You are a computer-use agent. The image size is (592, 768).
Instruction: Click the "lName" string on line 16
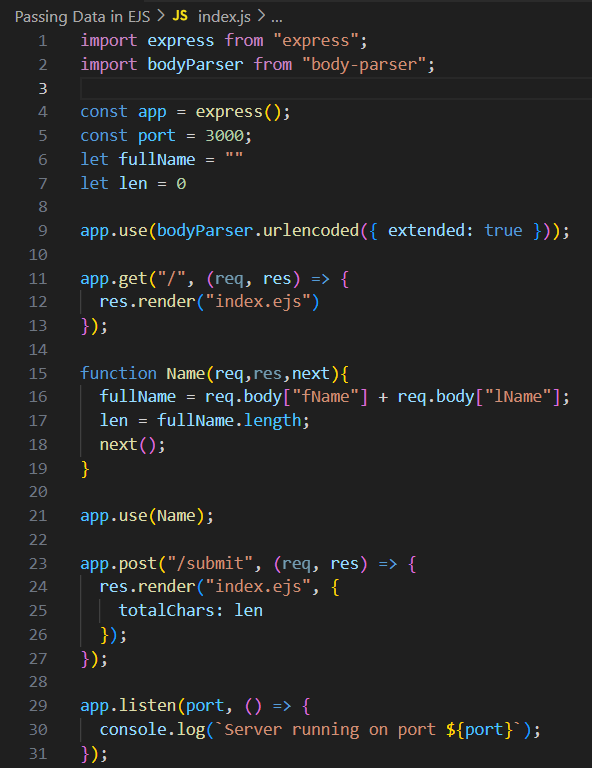point(518,396)
